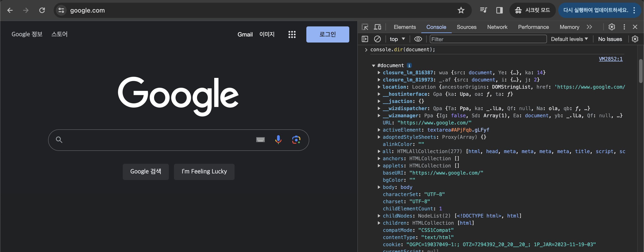
Task: Open site information icon in address bar
Action: (x=61, y=10)
